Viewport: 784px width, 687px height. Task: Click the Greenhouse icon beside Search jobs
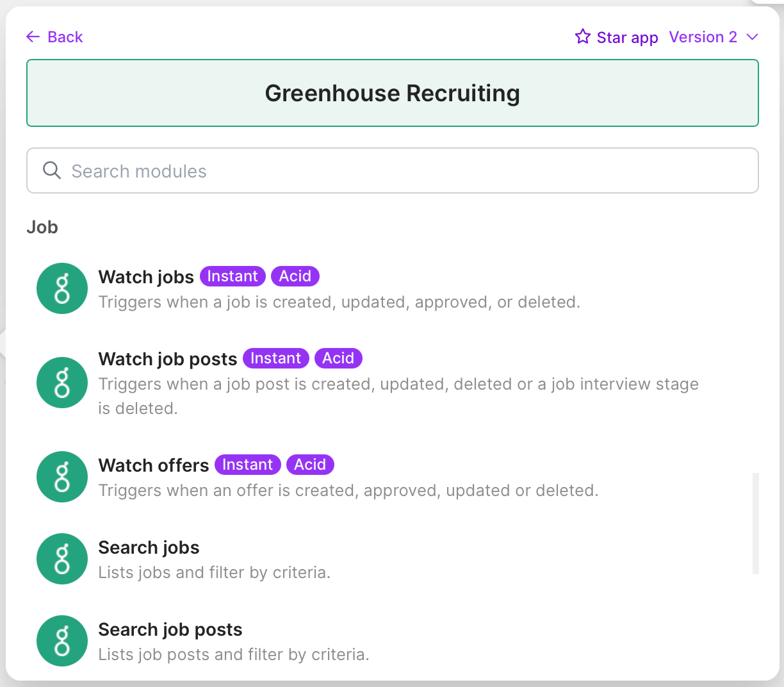coord(62,559)
